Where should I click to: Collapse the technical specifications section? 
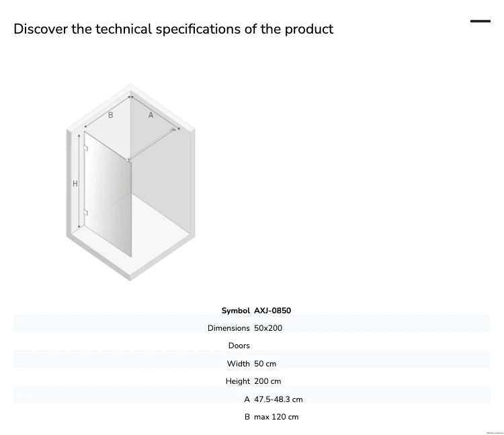click(x=480, y=22)
